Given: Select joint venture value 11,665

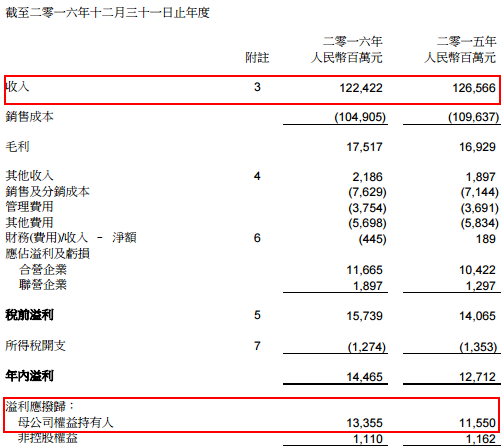Looking at the screenshot, I should pos(364,270).
